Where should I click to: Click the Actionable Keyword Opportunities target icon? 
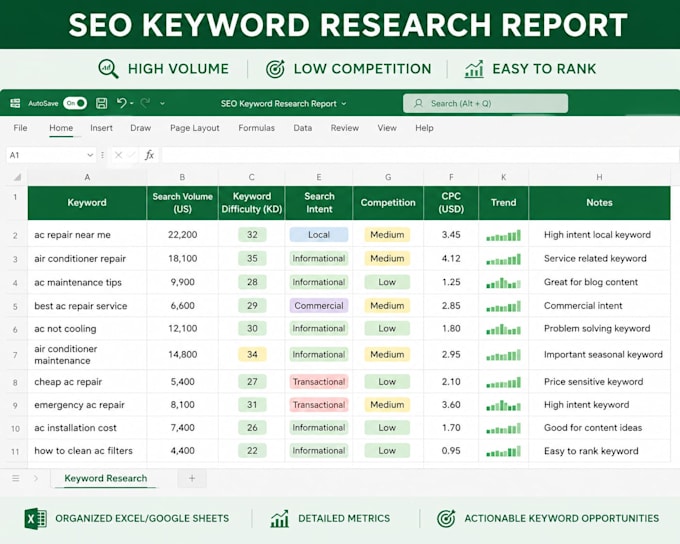point(446,518)
